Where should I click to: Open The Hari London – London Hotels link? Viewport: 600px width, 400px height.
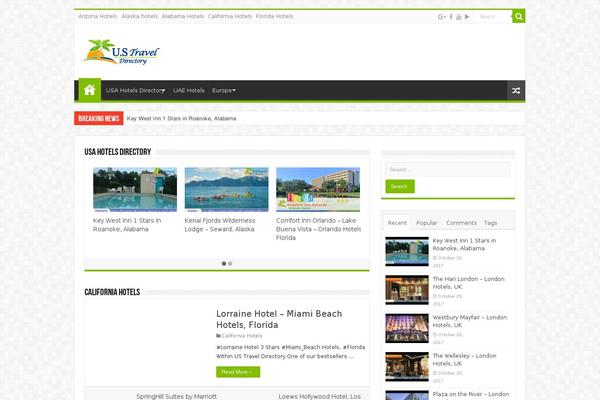coord(468,283)
